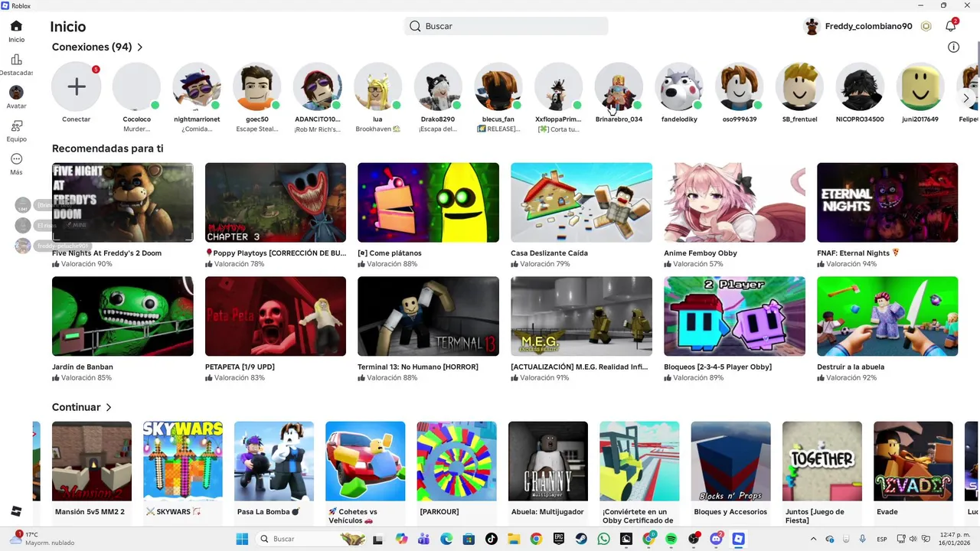This screenshot has width=980, height=551.
Task: Continue playing [PARKOUR] game
Action: point(456,473)
